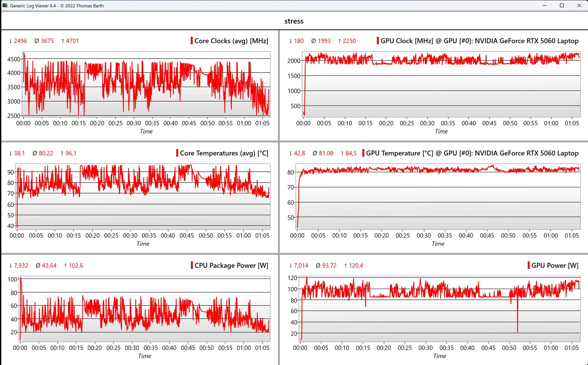Click CPU Package Power maximum 102,6
This screenshot has height=365, width=588.
click(x=76, y=265)
